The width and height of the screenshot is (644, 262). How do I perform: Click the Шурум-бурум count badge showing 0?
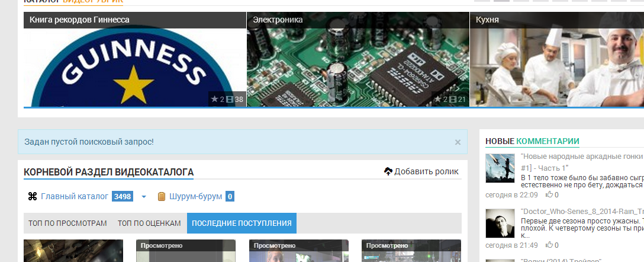(x=230, y=197)
